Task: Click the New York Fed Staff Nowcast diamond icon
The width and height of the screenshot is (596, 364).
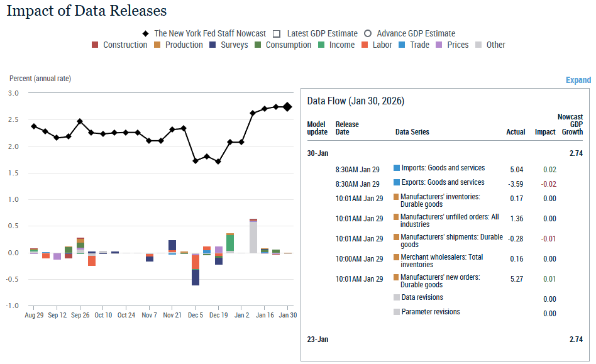Action: pos(146,33)
